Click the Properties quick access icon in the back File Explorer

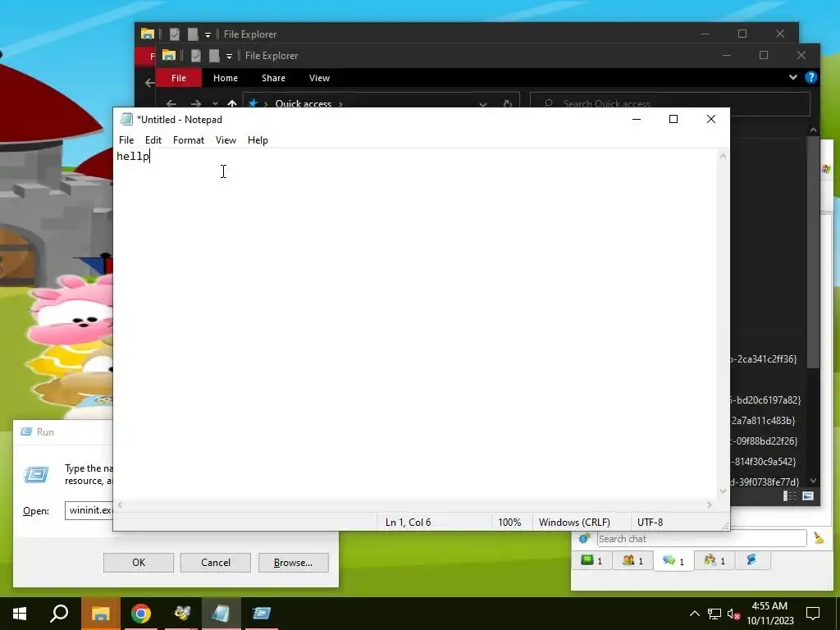pyautogui.click(x=174, y=34)
